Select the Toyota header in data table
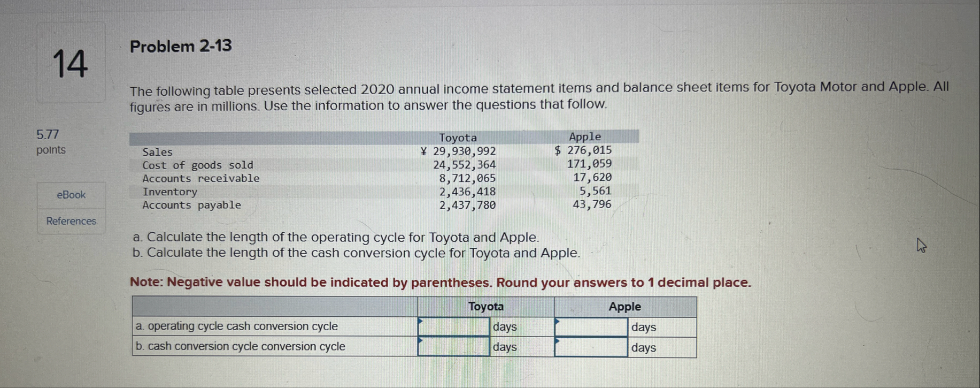980x388 pixels. click(x=458, y=138)
